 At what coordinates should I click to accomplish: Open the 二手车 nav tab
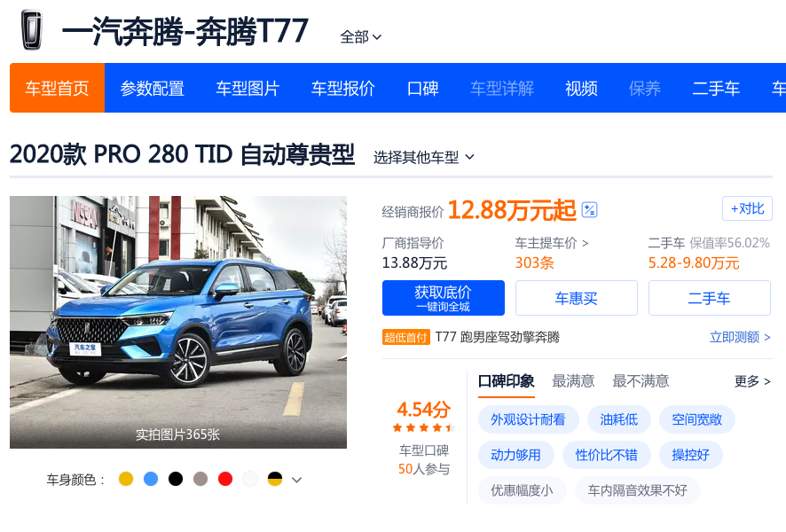pyautogui.click(x=716, y=88)
